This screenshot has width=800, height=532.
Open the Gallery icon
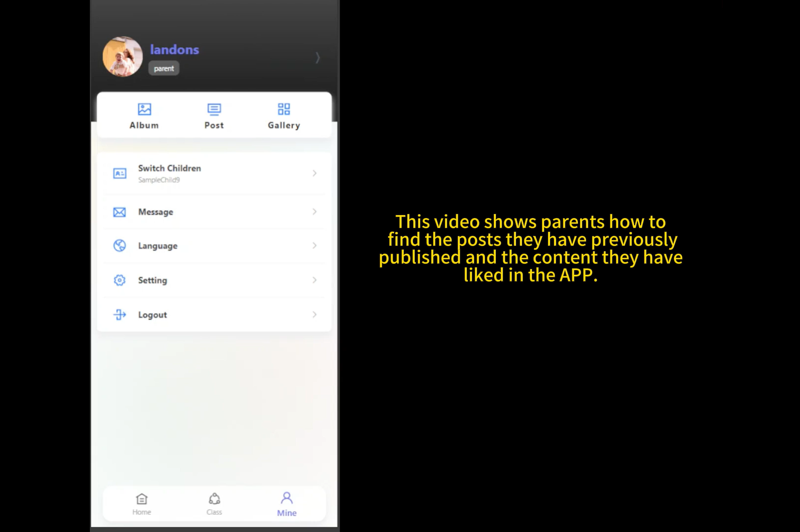click(x=283, y=109)
